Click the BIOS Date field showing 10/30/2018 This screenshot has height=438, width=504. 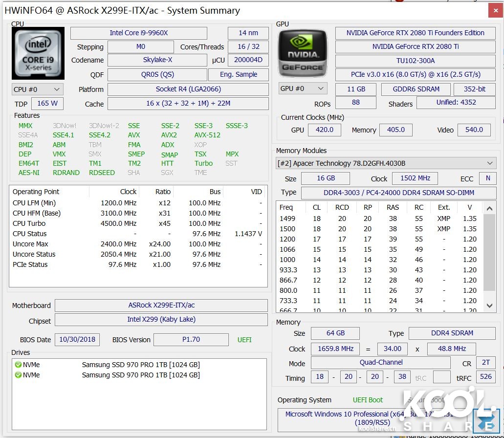click(x=77, y=339)
